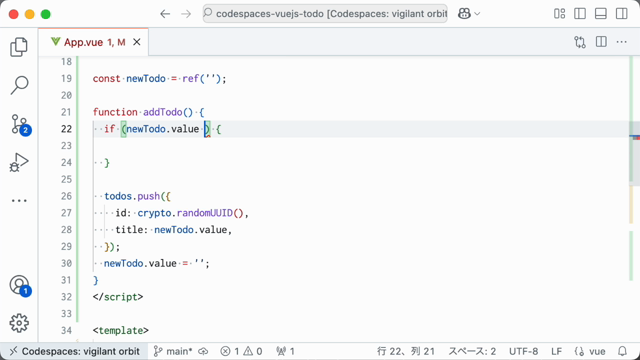Change end of line sequence LF

(x=556, y=351)
